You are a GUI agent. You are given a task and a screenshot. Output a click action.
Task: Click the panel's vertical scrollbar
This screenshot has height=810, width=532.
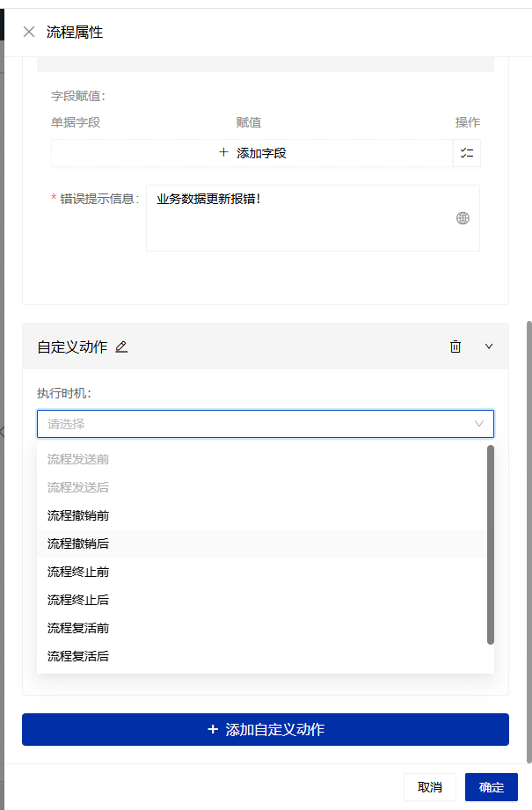click(x=528, y=543)
